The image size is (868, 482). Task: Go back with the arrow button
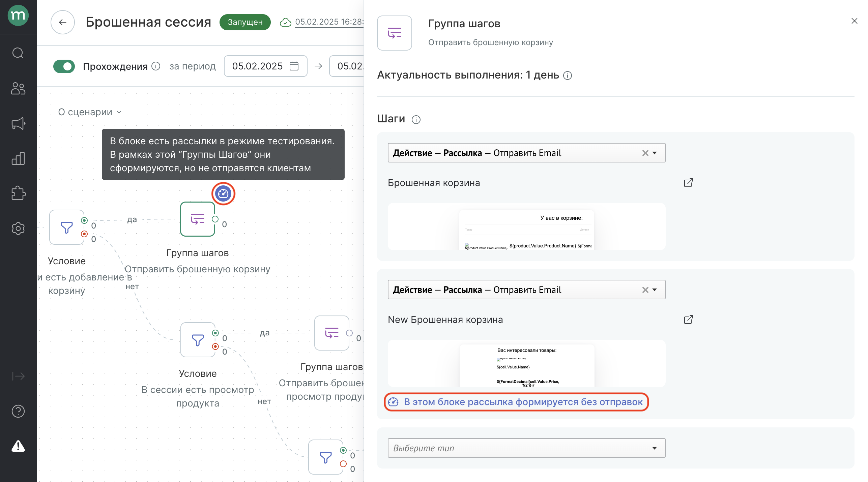click(x=62, y=22)
